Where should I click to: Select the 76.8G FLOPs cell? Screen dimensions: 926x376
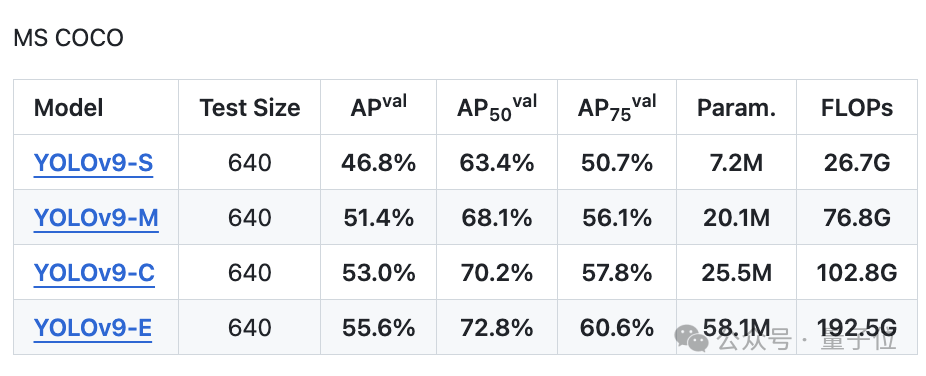(x=857, y=218)
